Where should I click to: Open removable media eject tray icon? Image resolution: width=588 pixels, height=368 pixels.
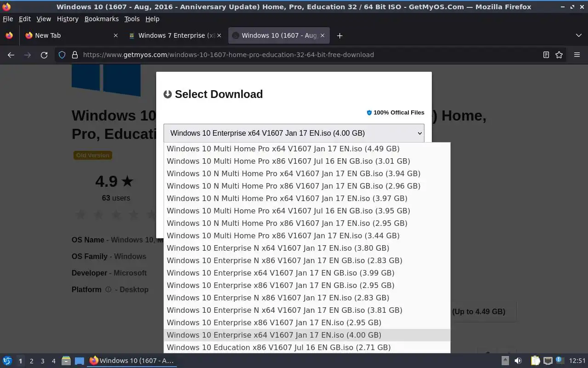505,361
